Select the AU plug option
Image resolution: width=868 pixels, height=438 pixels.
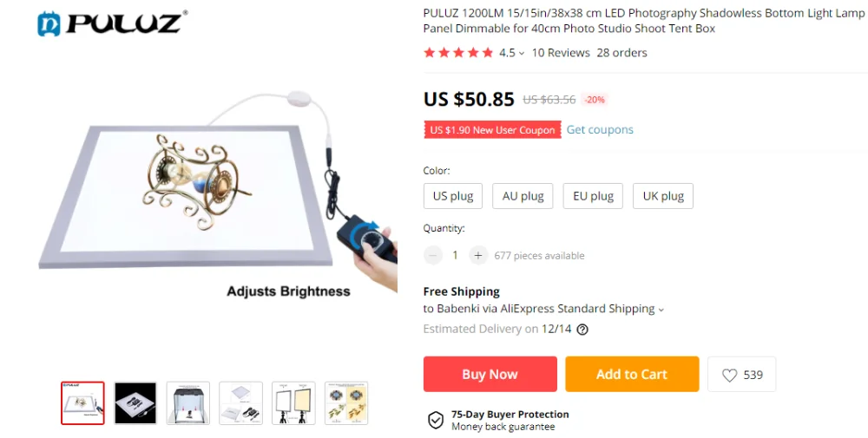tap(523, 196)
